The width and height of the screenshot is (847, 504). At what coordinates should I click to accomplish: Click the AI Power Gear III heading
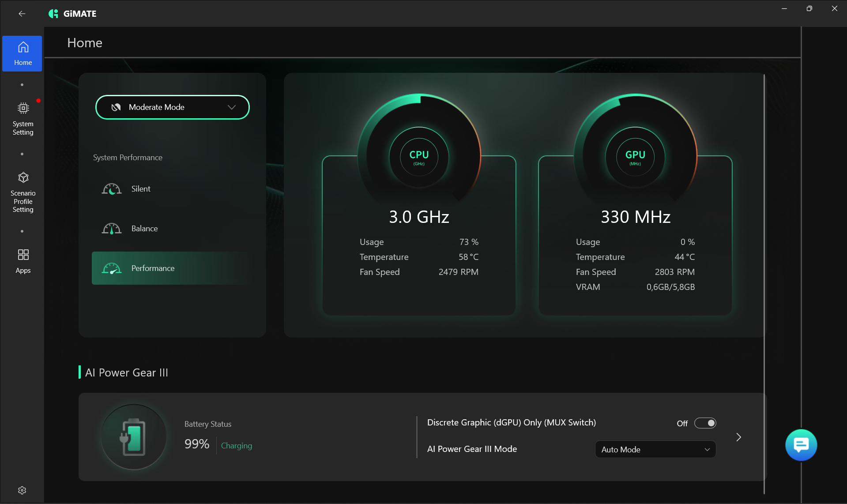pyautogui.click(x=127, y=372)
